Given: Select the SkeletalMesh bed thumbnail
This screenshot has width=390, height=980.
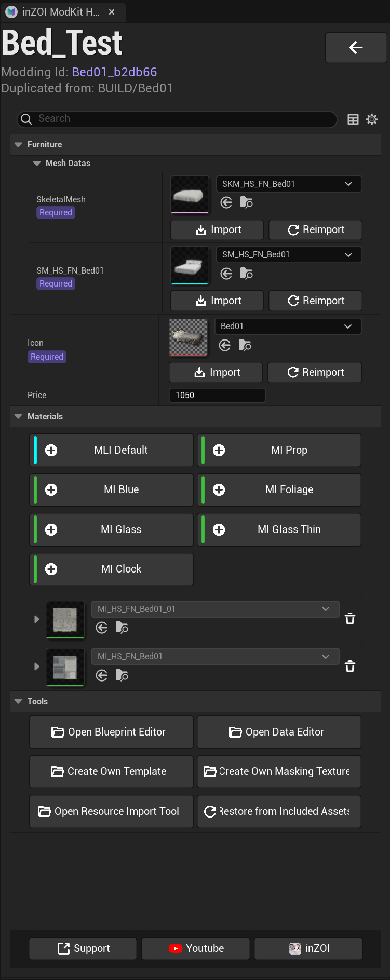Looking at the screenshot, I should click(x=190, y=195).
